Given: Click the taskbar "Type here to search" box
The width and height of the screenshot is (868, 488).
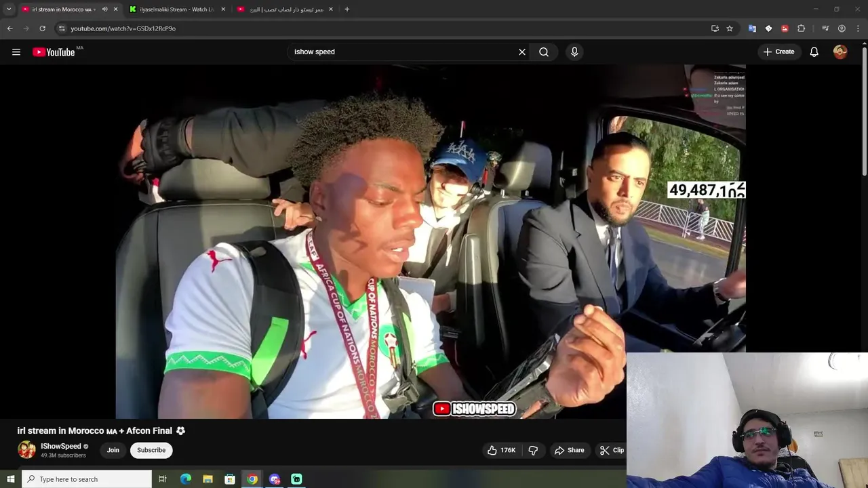Looking at the screenshot, I should click(87, 479).
